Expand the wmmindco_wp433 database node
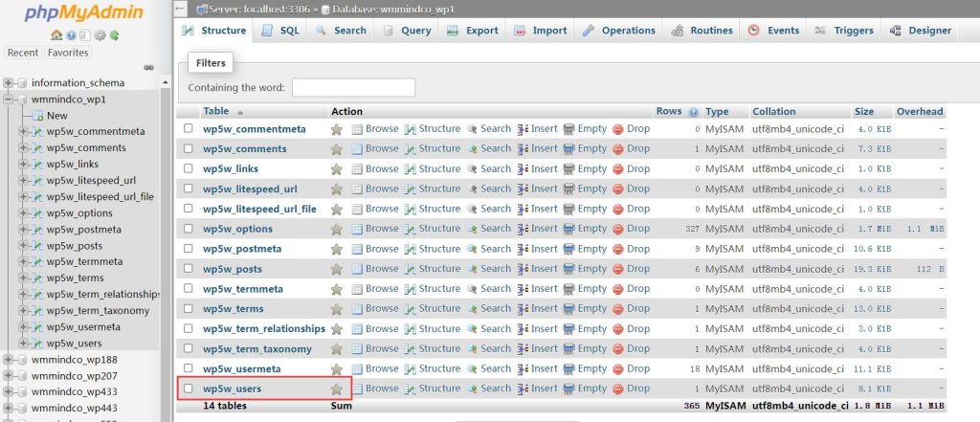The width and height of the screenshot is (980, 422). pyautogui.click(x=8, y=392)
